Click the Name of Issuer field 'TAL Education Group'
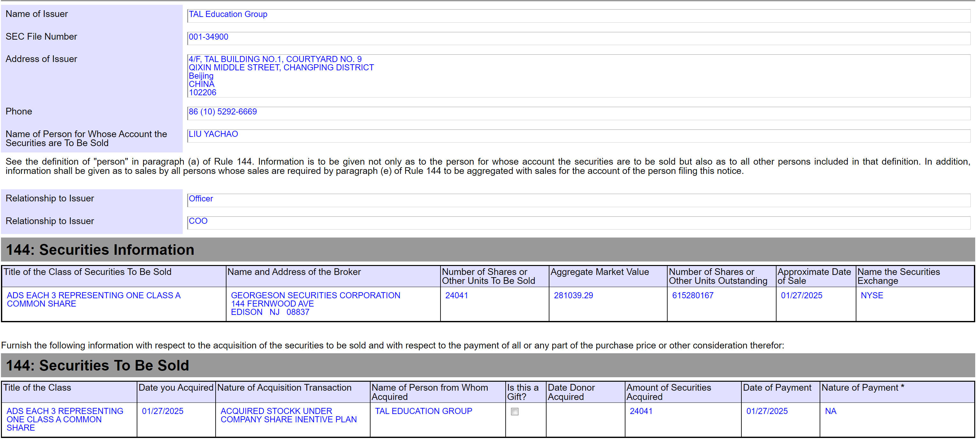The image size is (980, 445). pos(579,16)
